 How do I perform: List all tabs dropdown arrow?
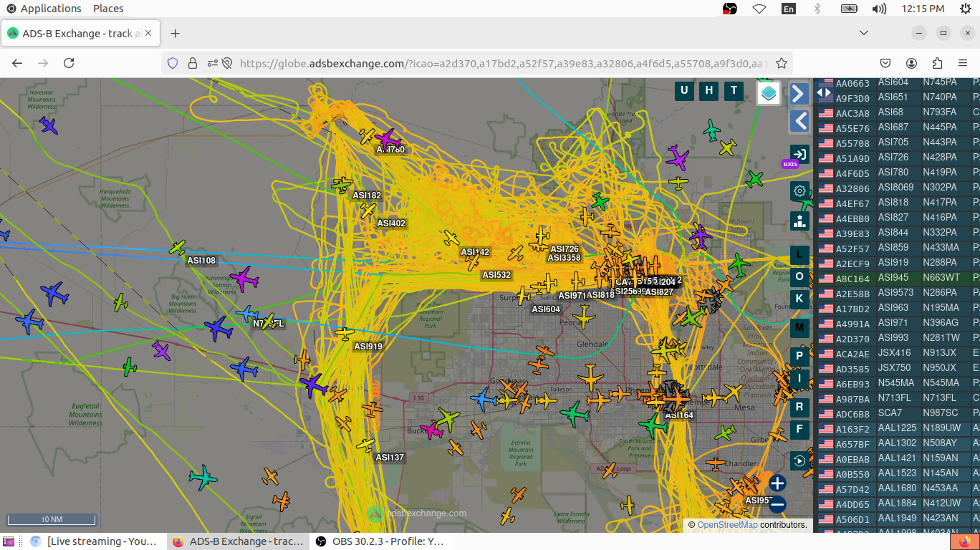[x=864, y=33]
